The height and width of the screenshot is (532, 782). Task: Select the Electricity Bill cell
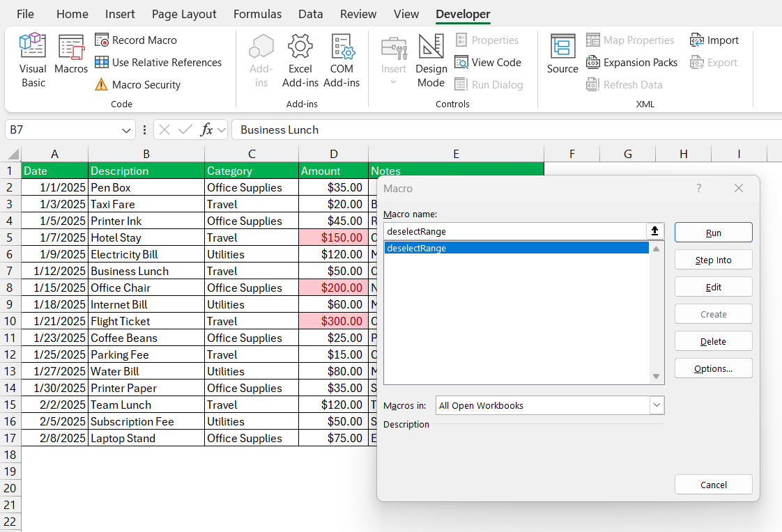pyautogui.click(x=146, y=255)
